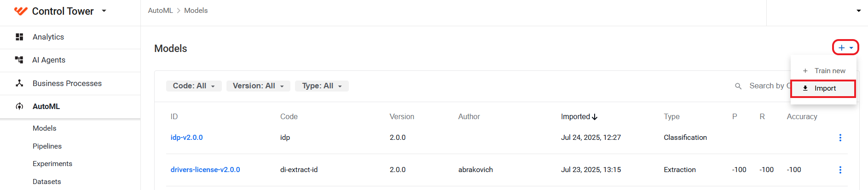This screenshot has width=868, height=190.
Task: Choose Train new from the dropdown menu
Action: coord(823,71)
